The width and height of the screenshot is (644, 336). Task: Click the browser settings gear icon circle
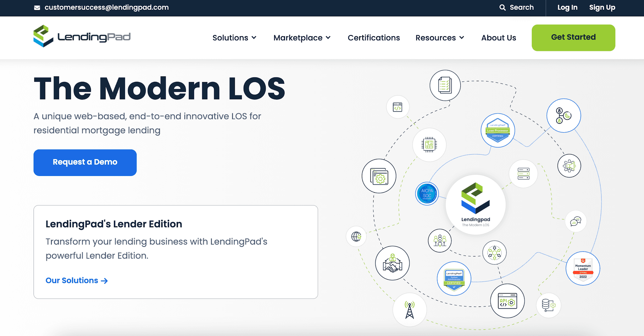click(x=379, y=176)
